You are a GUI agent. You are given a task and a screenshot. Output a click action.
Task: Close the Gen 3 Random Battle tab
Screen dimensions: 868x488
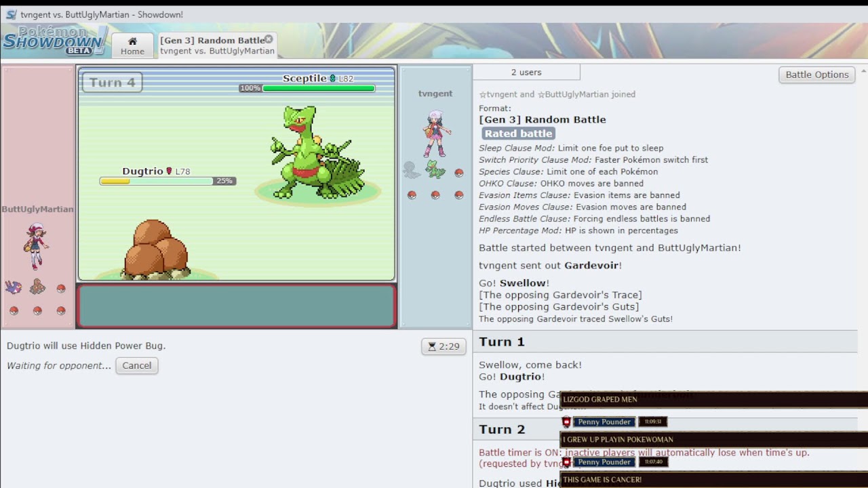pyautogui.click(x=269, y=39)
